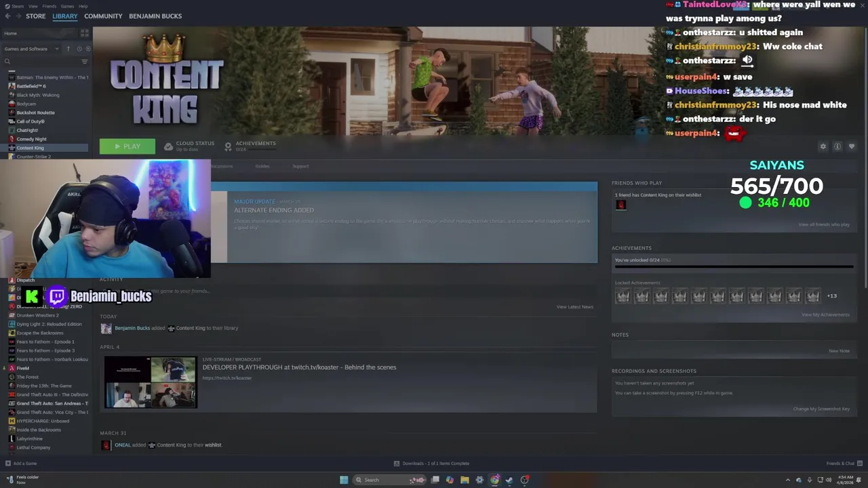This screenshot has height=488, width=868.
Task: Select The Forest in library list
Action: click(27, 377)
